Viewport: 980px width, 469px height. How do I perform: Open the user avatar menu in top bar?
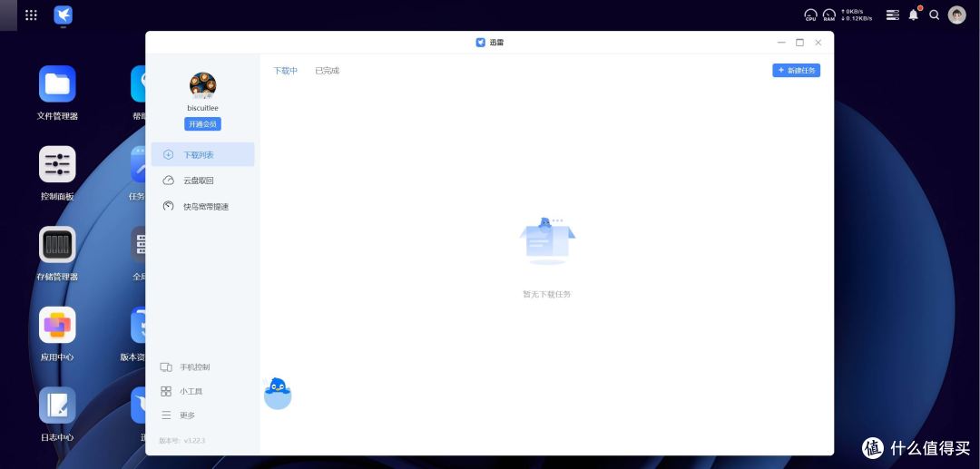click(957, 15)
